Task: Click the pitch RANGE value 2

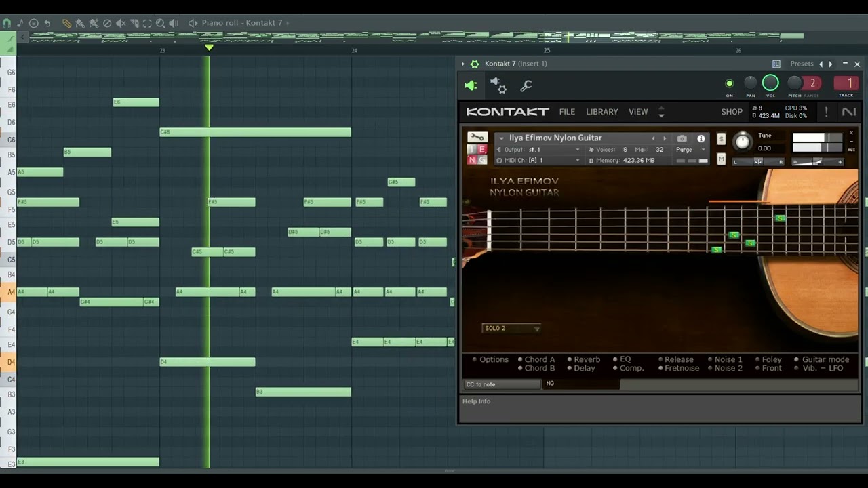Action: tap(812, 83)
